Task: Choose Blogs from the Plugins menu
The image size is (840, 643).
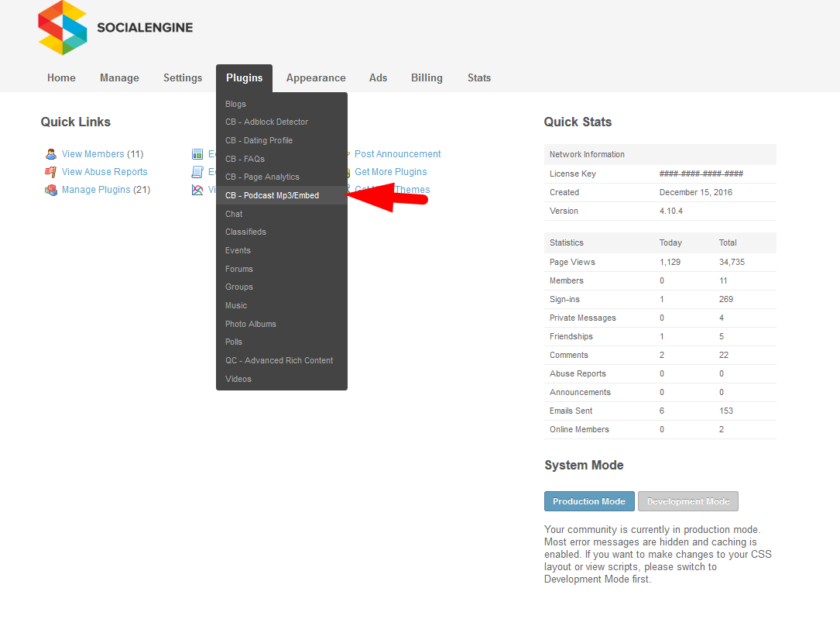Action: [235, 104]
